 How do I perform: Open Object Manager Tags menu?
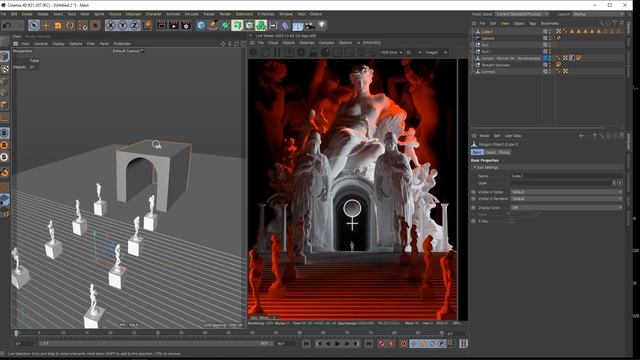pos(532,23)
